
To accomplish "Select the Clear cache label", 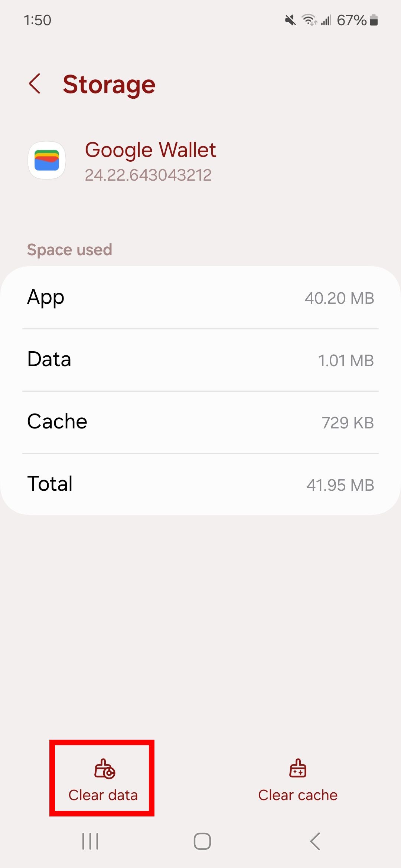I will click(x=298, y=795).
